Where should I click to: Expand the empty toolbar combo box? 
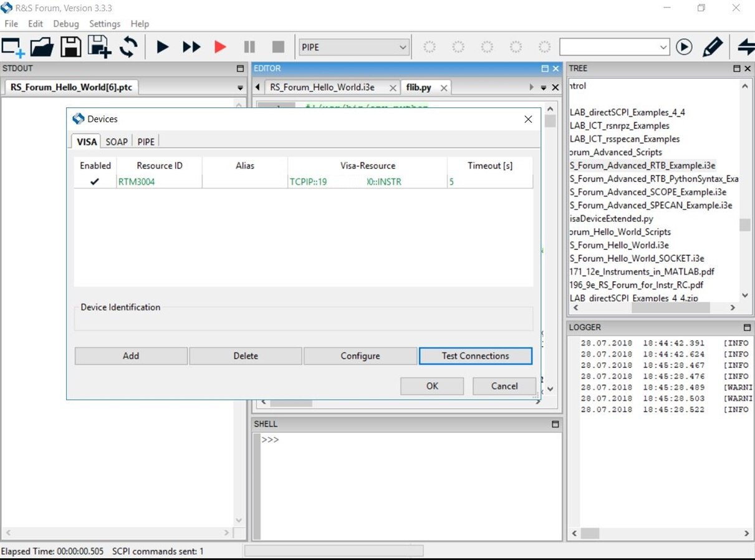tap(663, 47)
